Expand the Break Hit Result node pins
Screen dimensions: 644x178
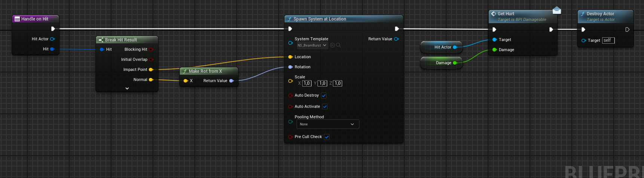(x=127, y=88)
